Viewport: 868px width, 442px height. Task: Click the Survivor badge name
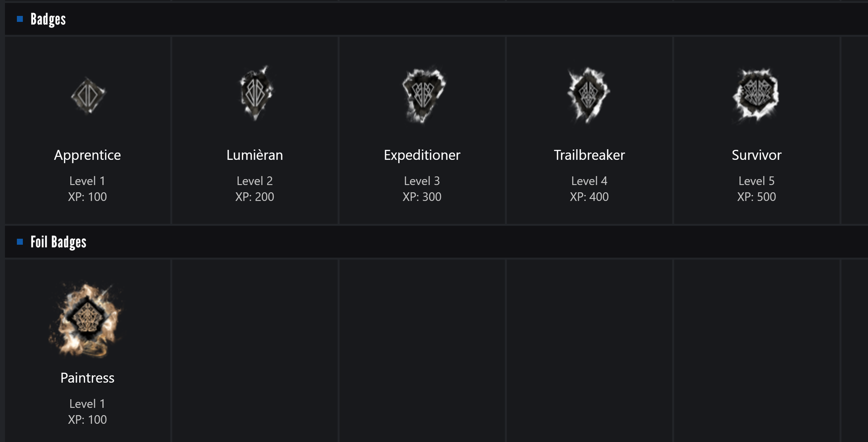coord(756,155)
